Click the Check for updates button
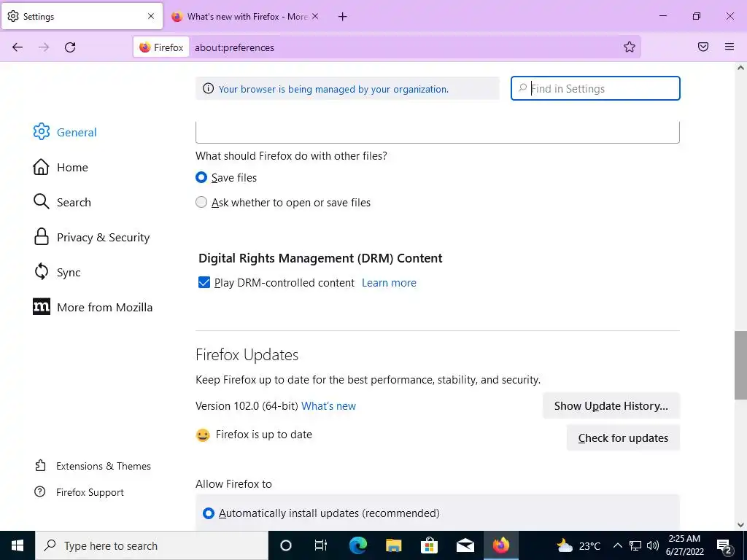This screenshot has height=560, width=747. coord(623,438)
